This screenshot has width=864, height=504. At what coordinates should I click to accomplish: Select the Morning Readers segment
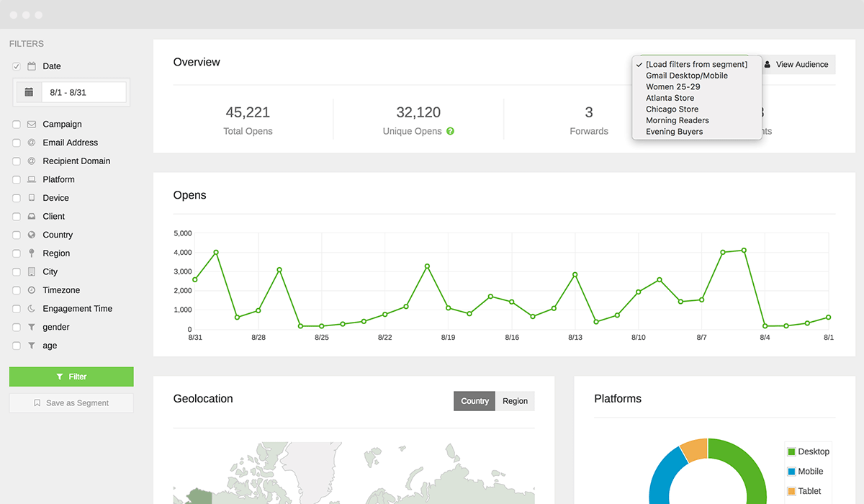[x=696, y=120]
